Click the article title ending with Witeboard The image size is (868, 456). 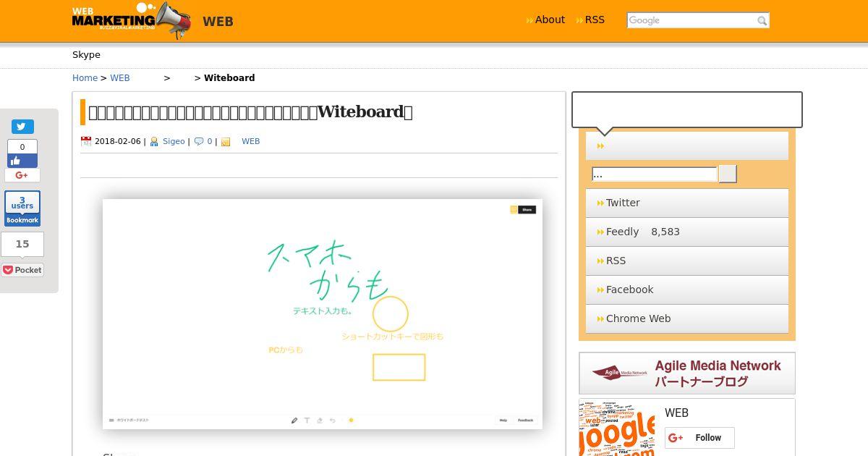250,111
